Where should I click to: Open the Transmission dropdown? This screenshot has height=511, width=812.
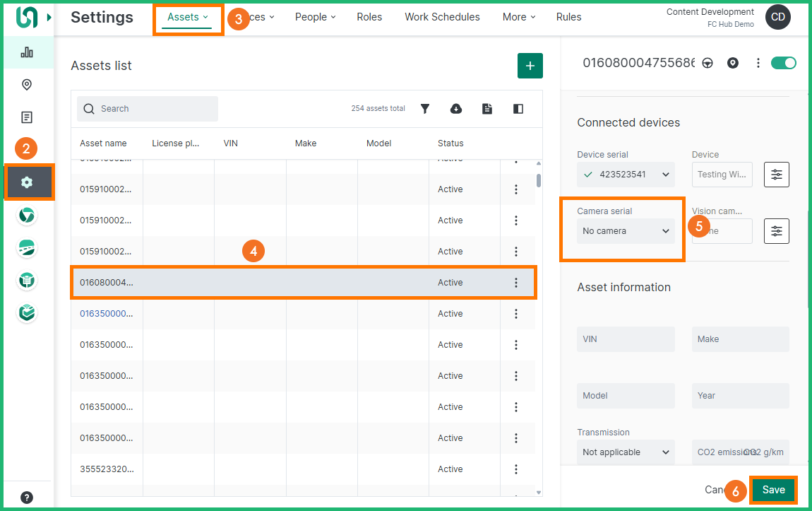point(626,452)
